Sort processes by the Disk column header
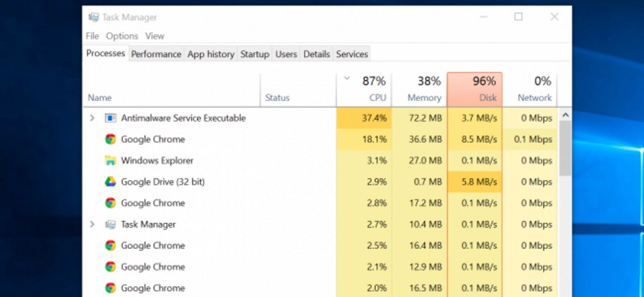 [474, 89]
